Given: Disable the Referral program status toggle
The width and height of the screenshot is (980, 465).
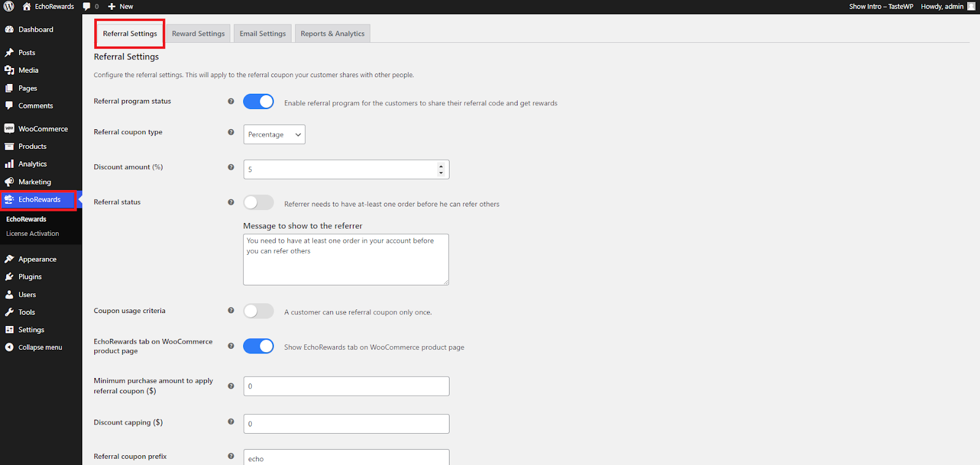Looking at the screenshot, I should [x=258, y=102].
